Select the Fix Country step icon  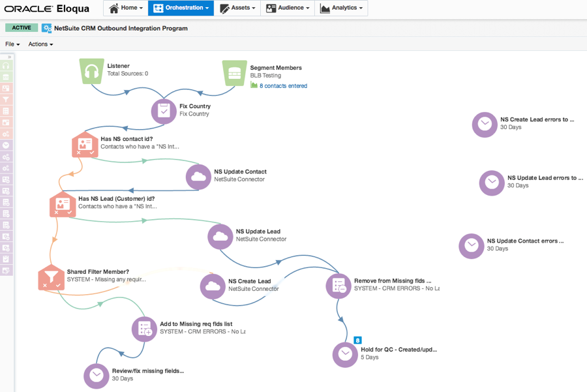163,111
